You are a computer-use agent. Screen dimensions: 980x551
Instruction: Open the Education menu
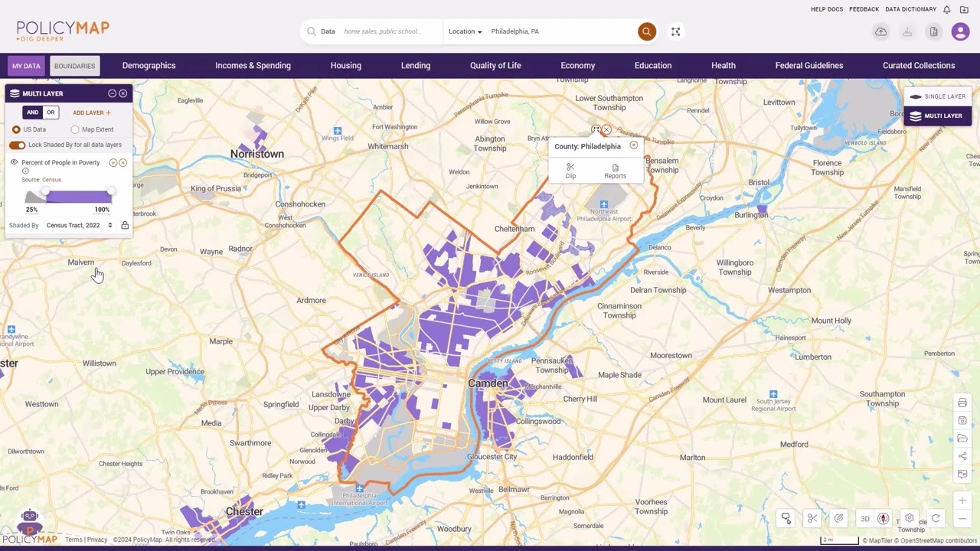click(653, 66)
